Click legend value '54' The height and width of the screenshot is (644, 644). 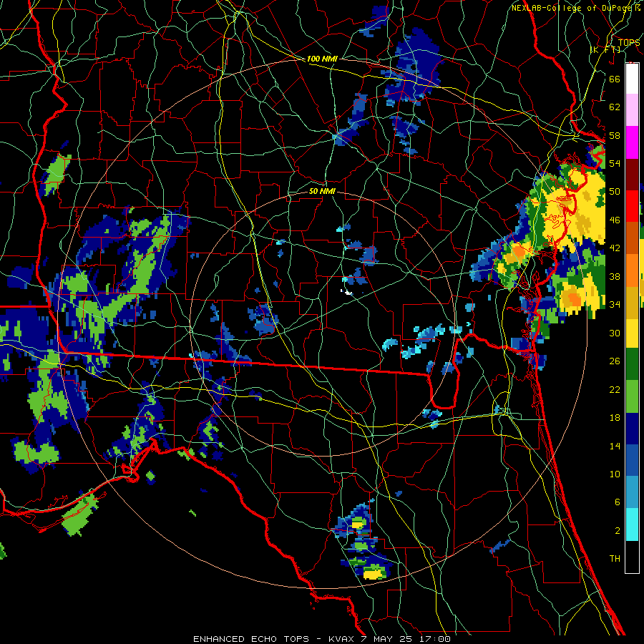click(615, 163)
